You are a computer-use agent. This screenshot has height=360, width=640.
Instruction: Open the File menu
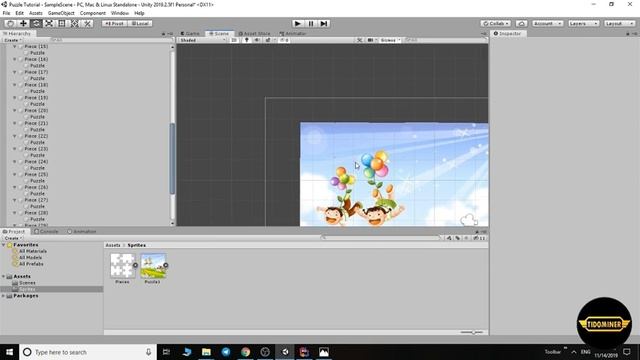pyautogui.click(x=7, y=13)
